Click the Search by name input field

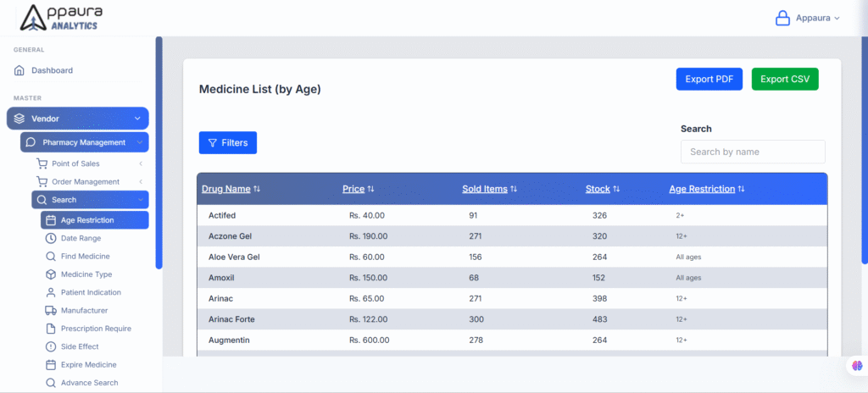[752, 152]
